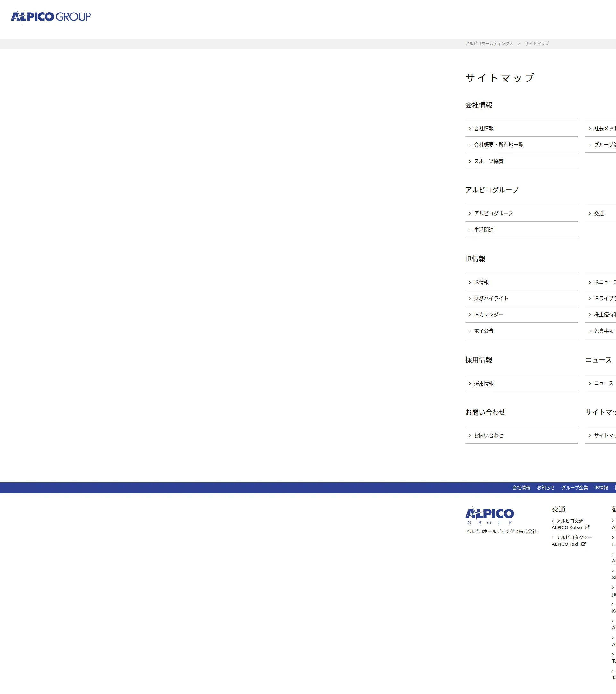Open アルピコタクシー footer link
616x694 pixels.
[574, 537]
